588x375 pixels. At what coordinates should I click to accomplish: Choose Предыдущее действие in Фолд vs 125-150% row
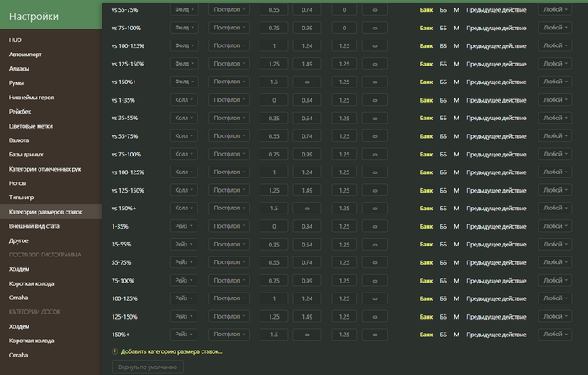click(x=496, y=64)
